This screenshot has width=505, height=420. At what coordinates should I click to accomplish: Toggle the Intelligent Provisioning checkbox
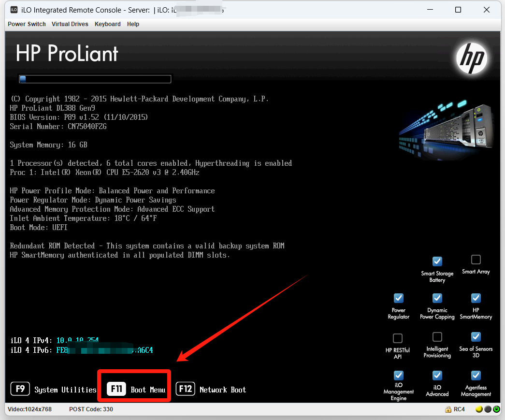click(437, 337)
